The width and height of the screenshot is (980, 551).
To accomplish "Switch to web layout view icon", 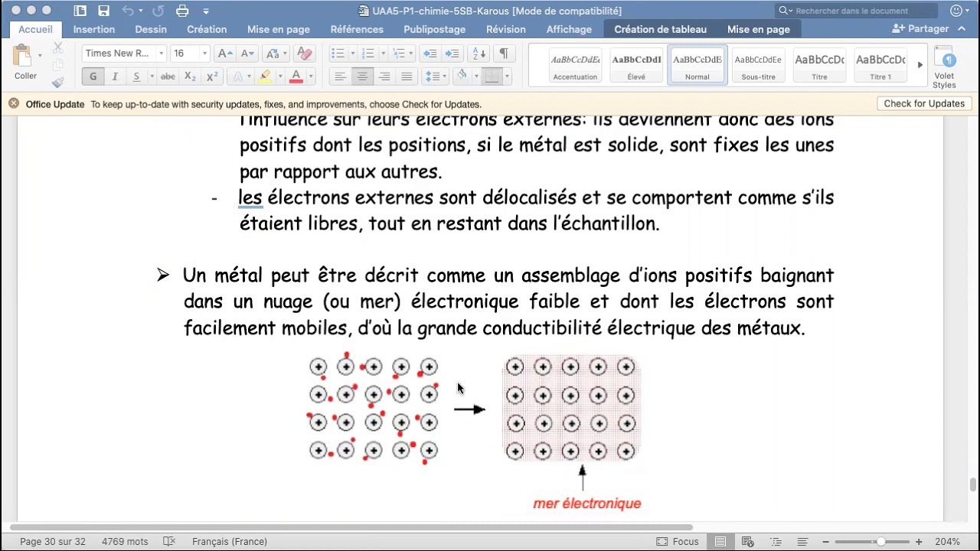I will click(x=748, y=542).
